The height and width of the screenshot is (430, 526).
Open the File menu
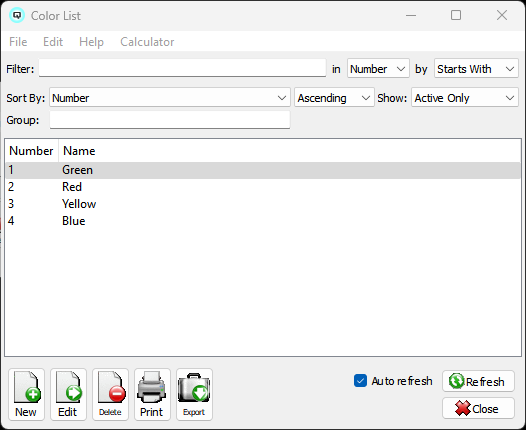coord(18,42)
